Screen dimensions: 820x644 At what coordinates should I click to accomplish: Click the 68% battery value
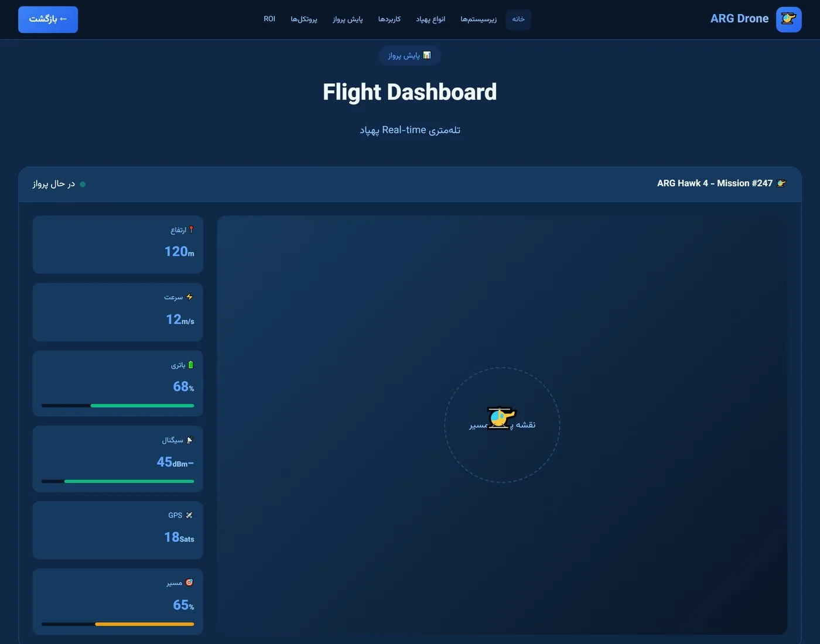(x=183, y=387)
